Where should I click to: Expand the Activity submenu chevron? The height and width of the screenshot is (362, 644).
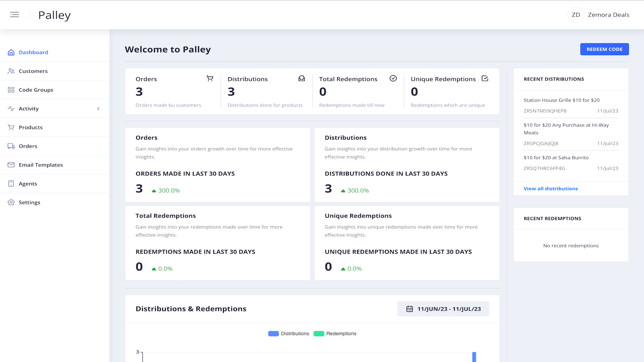tap(98, 109)
